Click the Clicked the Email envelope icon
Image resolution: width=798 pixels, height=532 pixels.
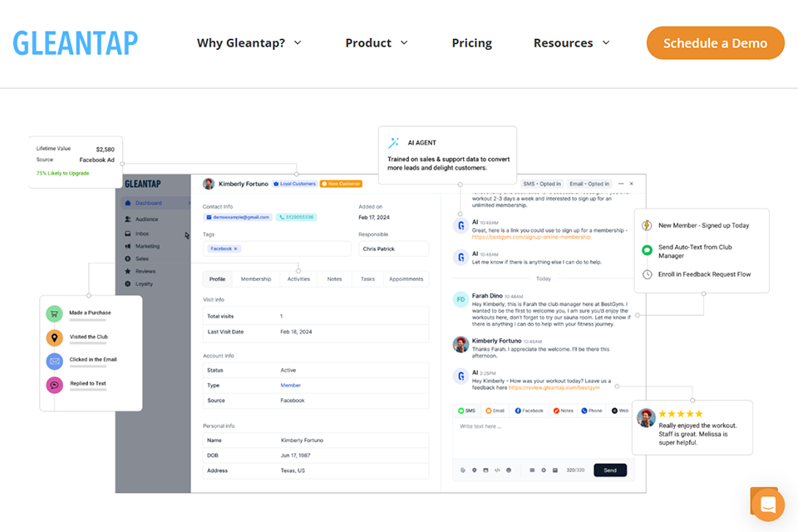tap(55, 361)
